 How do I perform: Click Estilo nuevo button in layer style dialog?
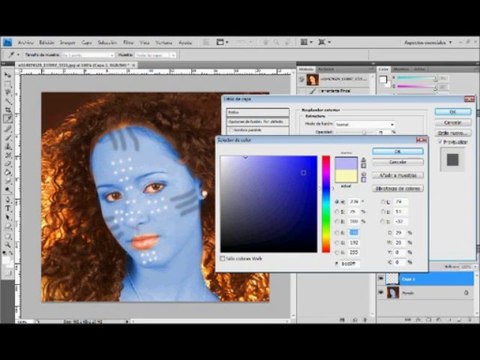pos(452,133)
